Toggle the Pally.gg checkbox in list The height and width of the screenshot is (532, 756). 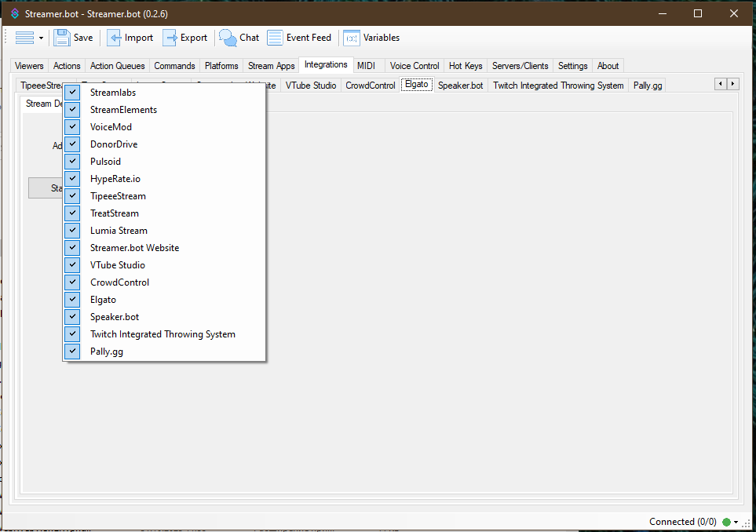click(x=72, y=352)
